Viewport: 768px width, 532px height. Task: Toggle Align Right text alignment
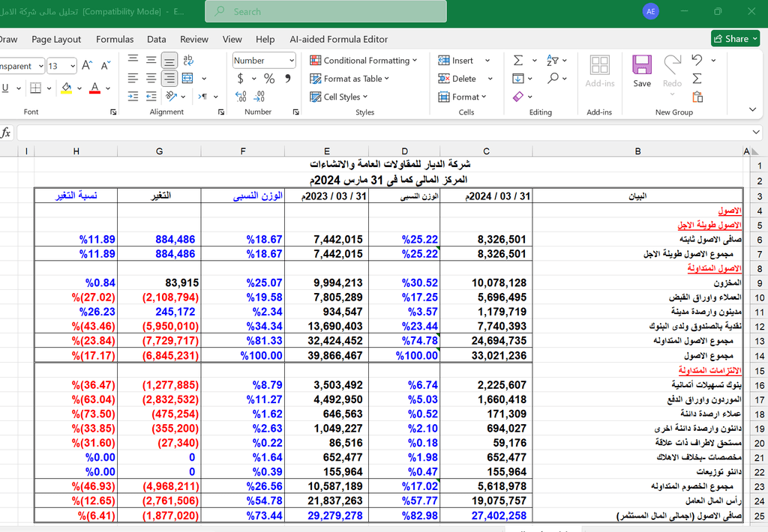[x=169, y=78]
